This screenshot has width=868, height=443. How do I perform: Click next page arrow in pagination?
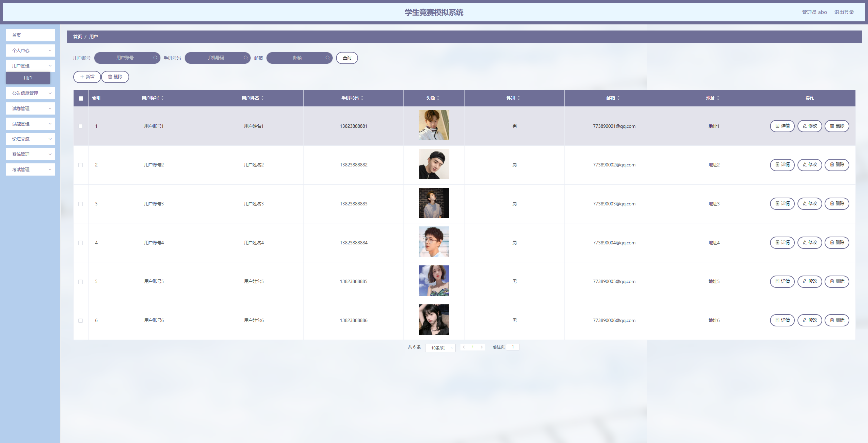481,347
